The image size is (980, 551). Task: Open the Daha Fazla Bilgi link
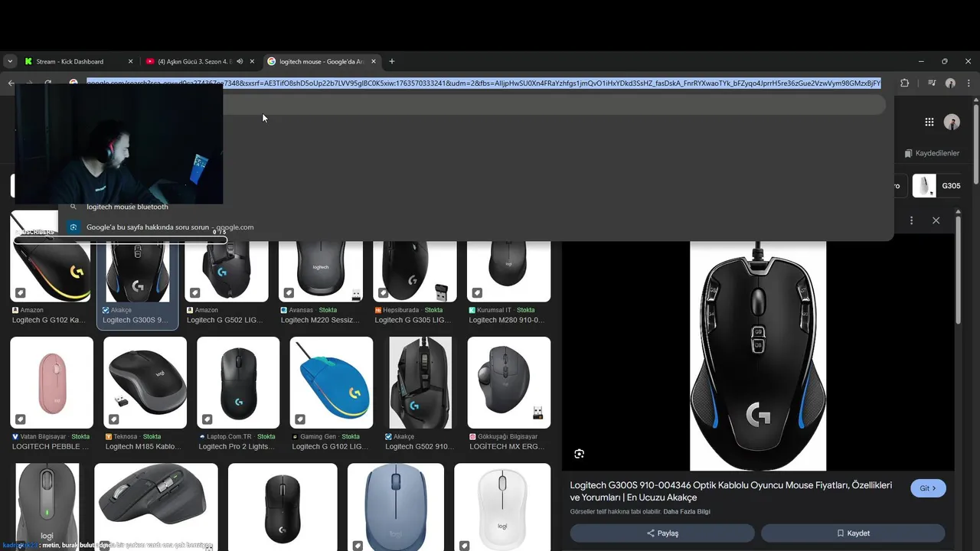[x=687, y=511]
